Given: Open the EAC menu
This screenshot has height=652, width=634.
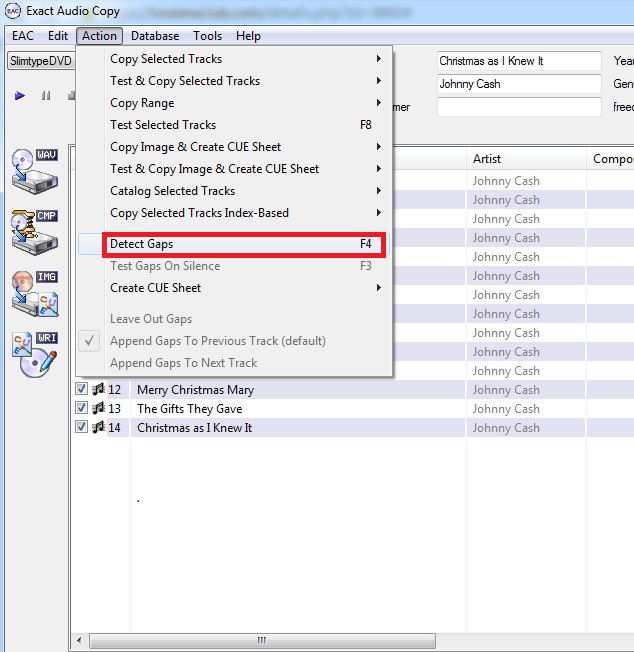Looking at the screenshot, I should [x=22, y=36].
